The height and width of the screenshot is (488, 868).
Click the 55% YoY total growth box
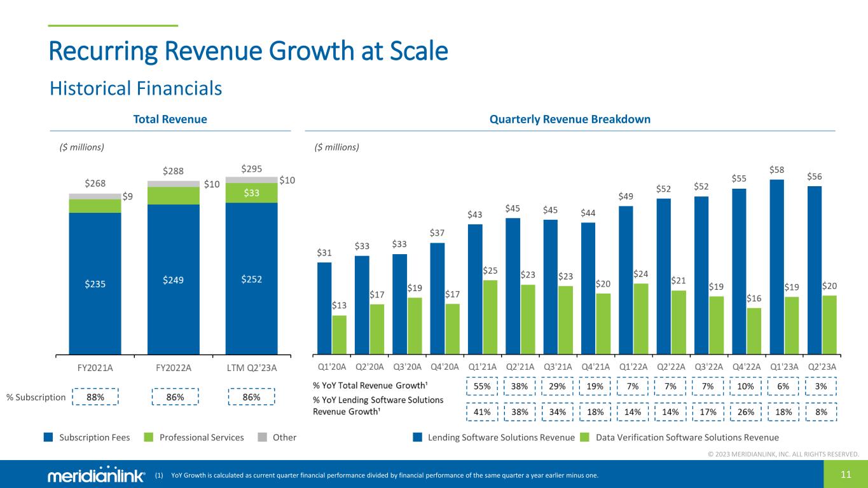(x=480, y=386)
